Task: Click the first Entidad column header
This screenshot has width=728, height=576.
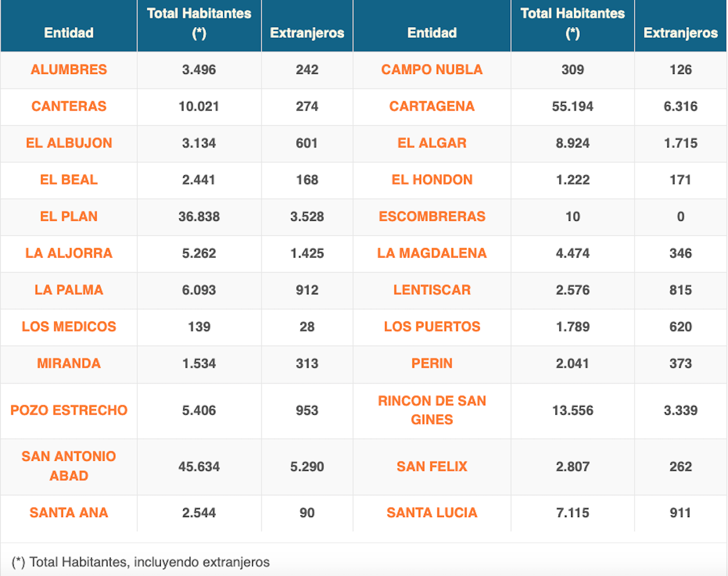Action: [69, 32]
